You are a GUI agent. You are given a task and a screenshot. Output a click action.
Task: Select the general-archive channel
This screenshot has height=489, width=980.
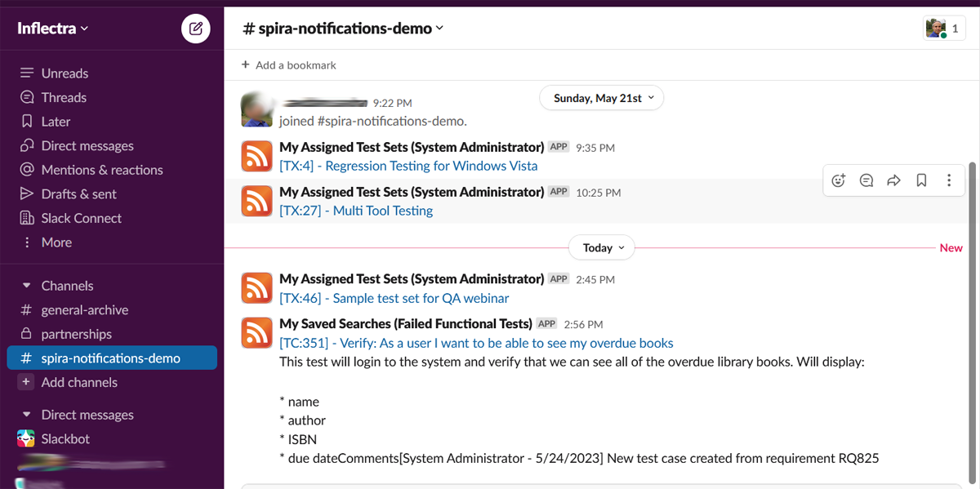[85, 310]
